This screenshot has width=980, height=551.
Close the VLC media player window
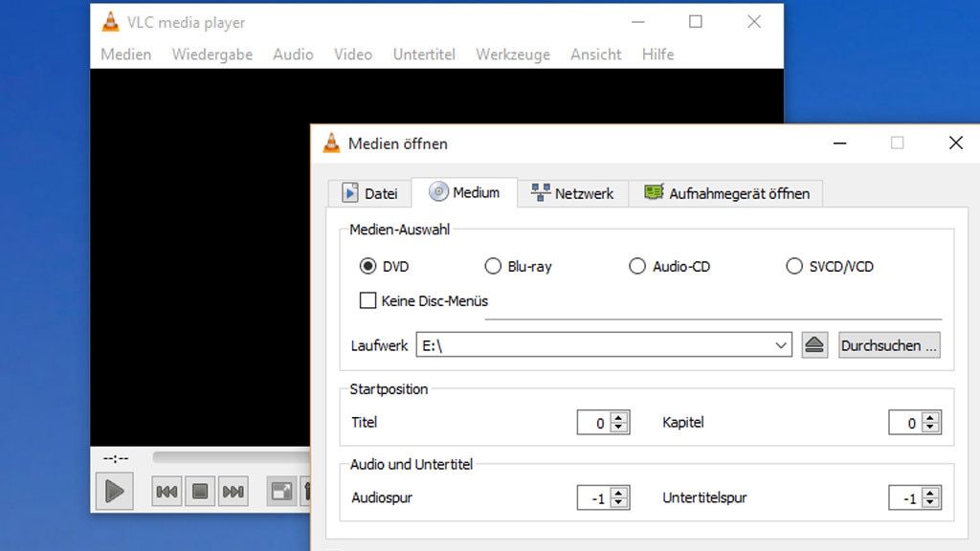point(754,22)
